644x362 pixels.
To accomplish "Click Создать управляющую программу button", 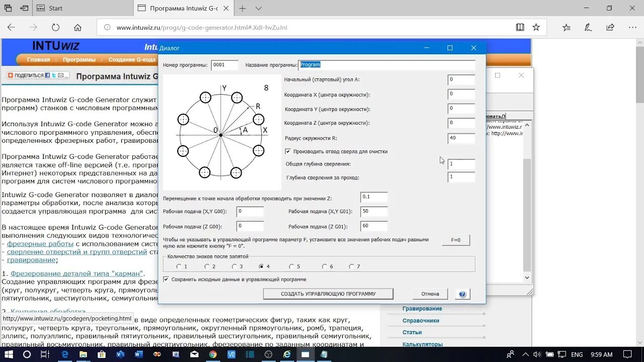I will coord(328,294).
